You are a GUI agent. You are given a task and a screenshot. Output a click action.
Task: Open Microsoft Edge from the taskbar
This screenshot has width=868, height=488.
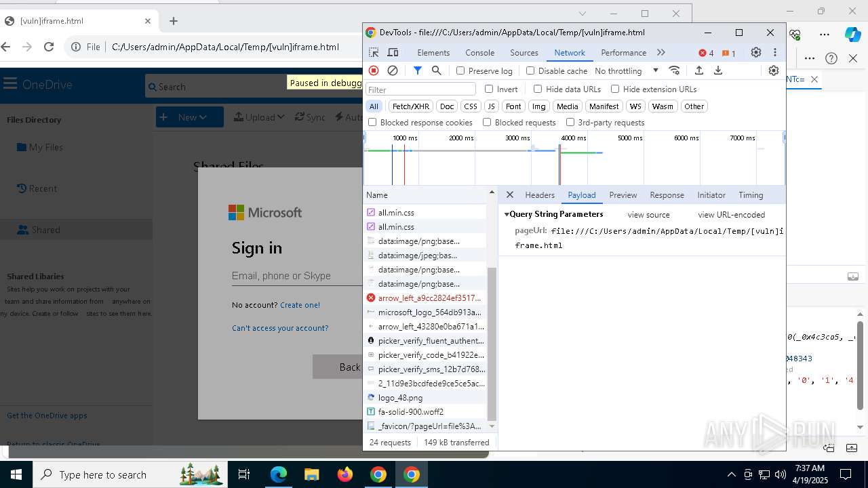279,474
